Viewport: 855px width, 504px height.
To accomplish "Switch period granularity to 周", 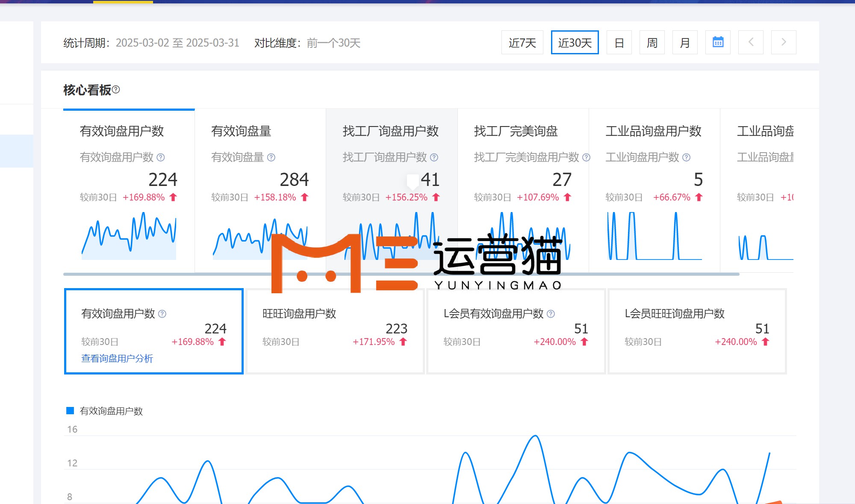I will tap(652, 42).
